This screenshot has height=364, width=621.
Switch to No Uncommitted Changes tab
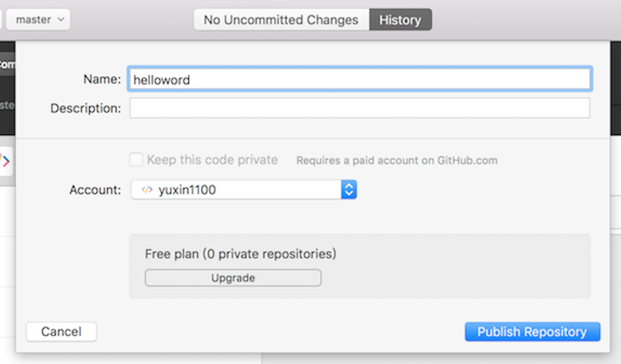(281, 19)
